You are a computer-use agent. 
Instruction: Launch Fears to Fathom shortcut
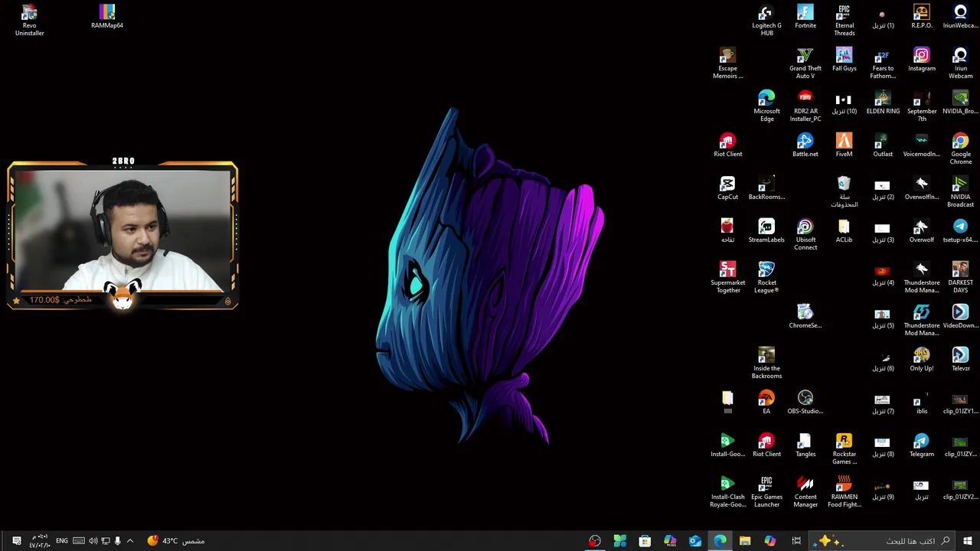pos(883,64)
